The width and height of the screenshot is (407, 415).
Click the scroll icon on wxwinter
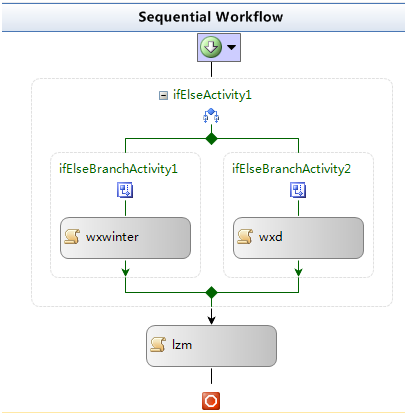(x=72, y=237)
